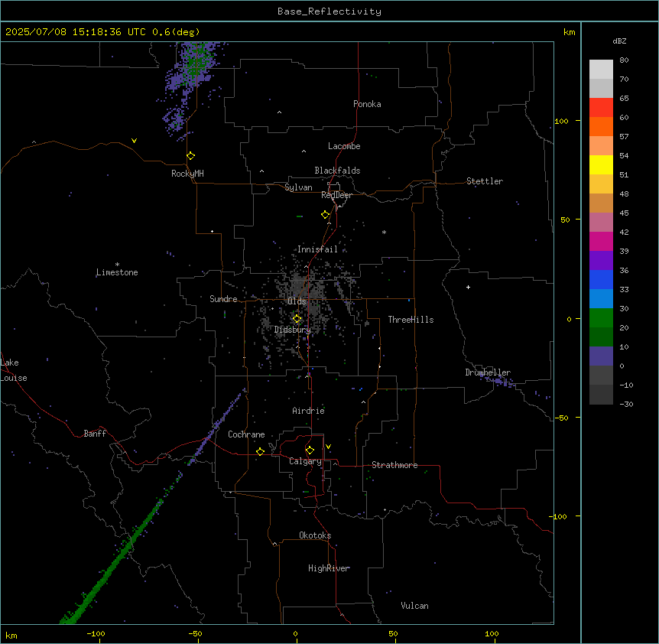Select the yellow diamond marker south of RedDeer
This screenshot has height=644, width=659.
325,215
